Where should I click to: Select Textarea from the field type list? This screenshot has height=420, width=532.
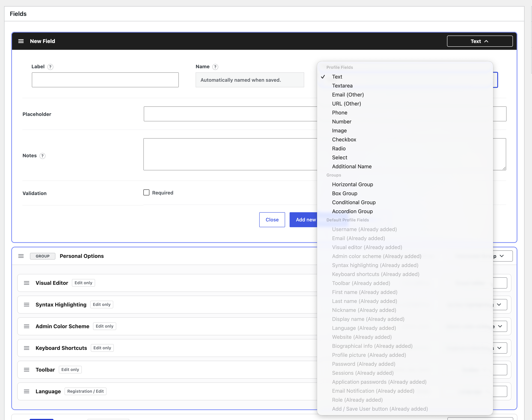click(x=405, y=86)
